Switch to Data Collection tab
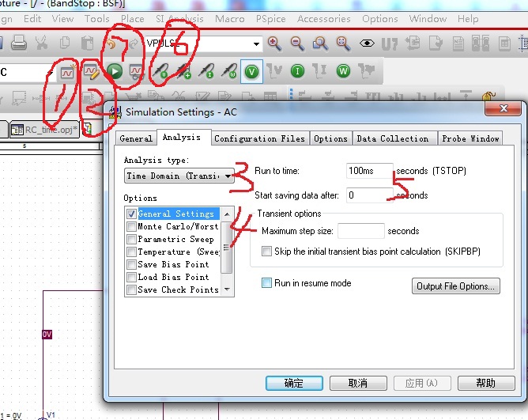The height and width of the screenshot is (420, 528). (x=393, y=138)
